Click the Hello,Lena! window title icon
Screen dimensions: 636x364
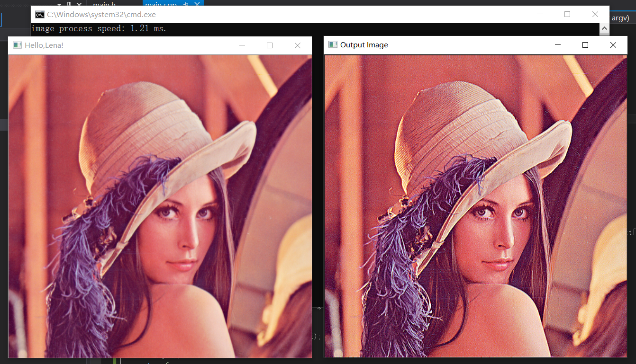click(x=18, y=45)
